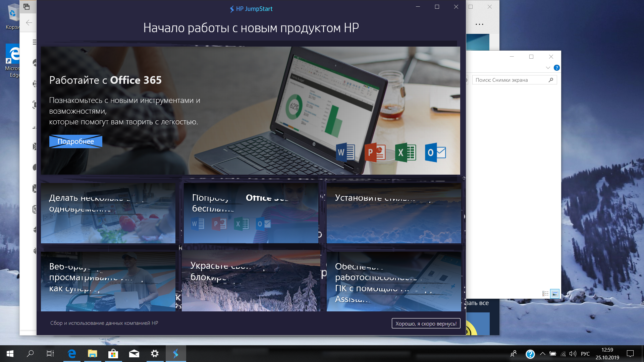Click the Word icon in the Office 365 banner
Viewport: 644px width, 362px height.
pyautogui.click(x=345, y=153)
